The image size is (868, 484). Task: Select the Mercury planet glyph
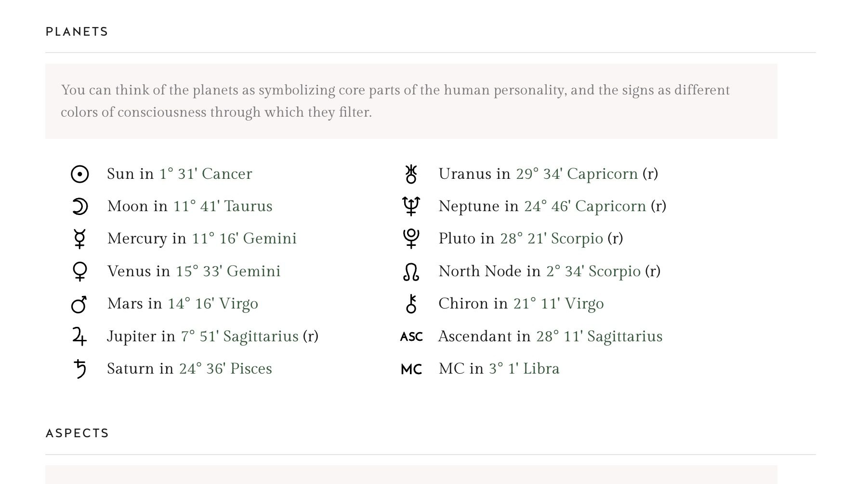[x=79, y=239]
